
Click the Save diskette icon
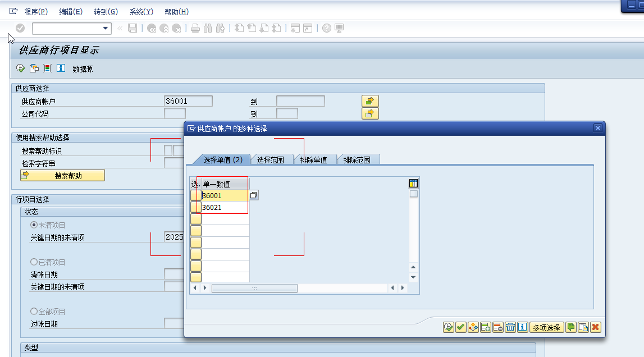[x=133, y=28]
